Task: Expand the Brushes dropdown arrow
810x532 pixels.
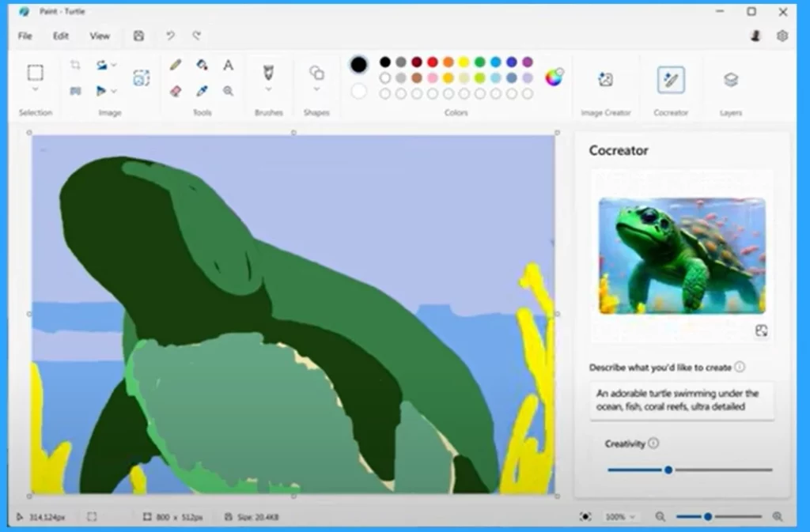Action: click(x=268, y=90)
